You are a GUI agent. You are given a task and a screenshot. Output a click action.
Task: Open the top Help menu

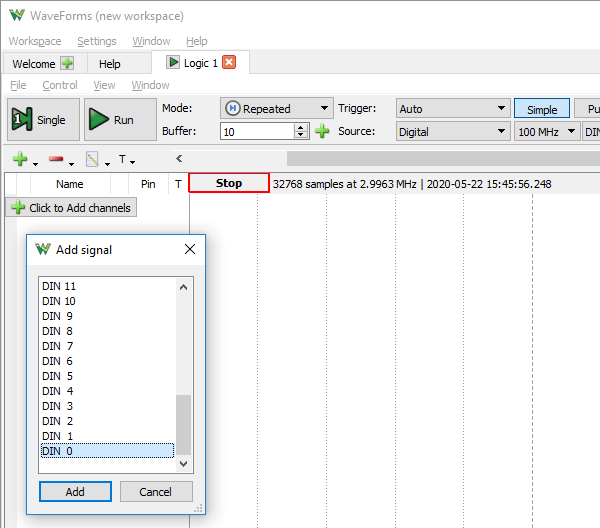click(197, 41)
